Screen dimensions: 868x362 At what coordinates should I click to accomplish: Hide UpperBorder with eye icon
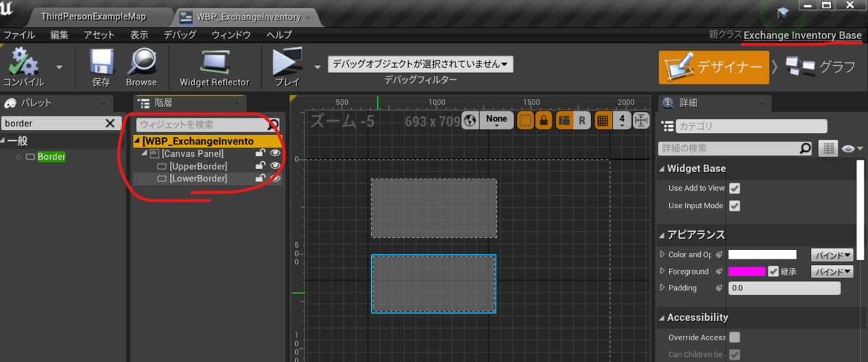click(x=275, y=166)
